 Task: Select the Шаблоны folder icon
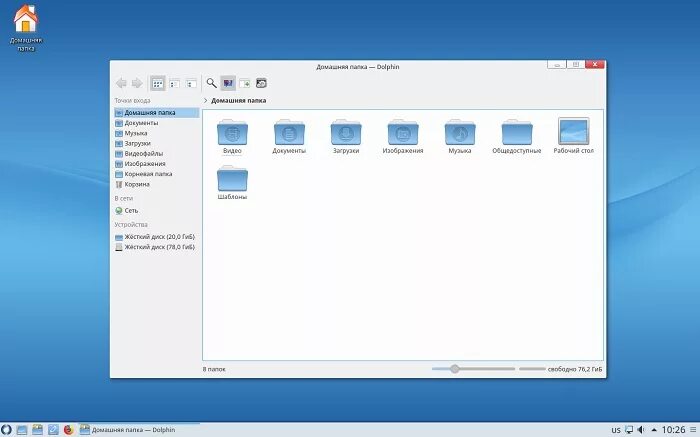point(232,179)
